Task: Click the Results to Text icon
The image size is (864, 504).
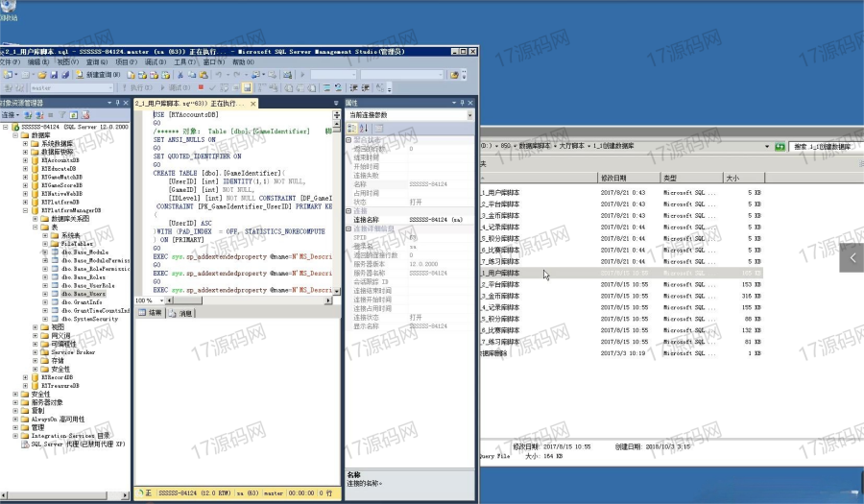Action: coord(289,87)
